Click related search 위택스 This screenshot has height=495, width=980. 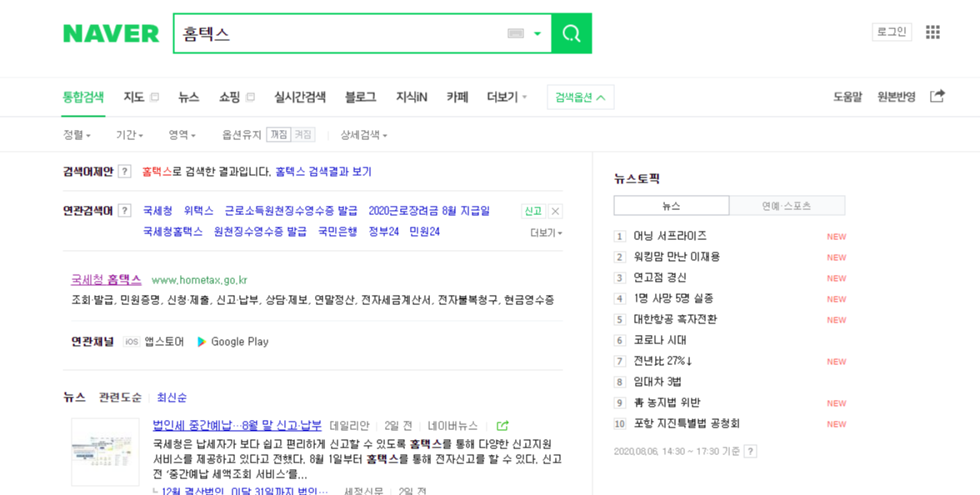tap(198, 211)
